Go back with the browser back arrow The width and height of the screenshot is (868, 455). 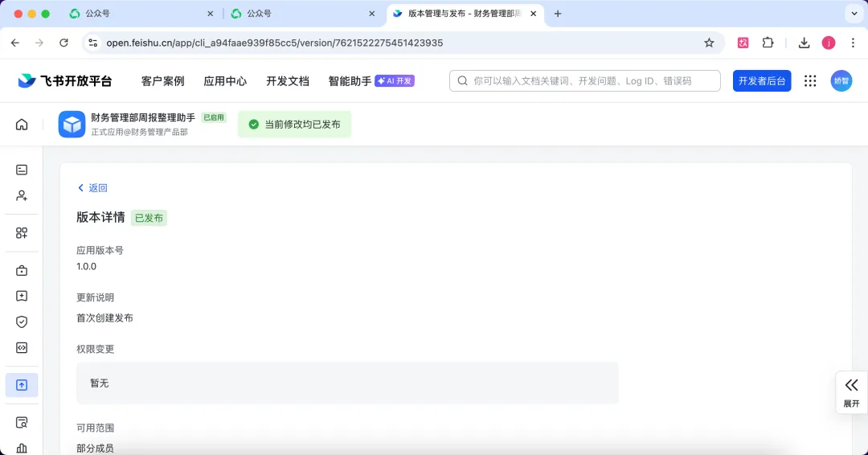(15, 43)
